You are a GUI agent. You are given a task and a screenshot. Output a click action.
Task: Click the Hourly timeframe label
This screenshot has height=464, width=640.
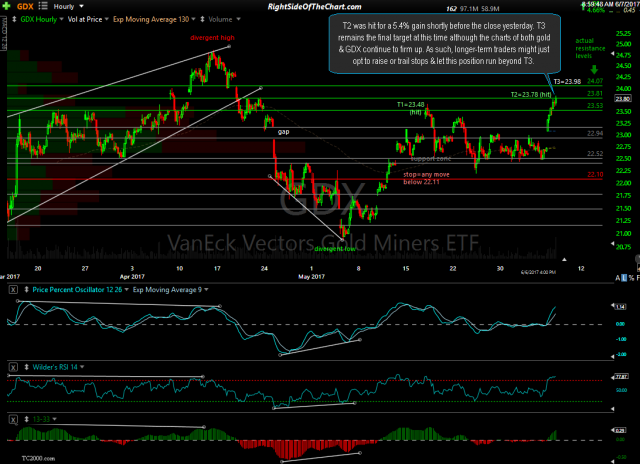pyautogui.click(x=64, y=7)
